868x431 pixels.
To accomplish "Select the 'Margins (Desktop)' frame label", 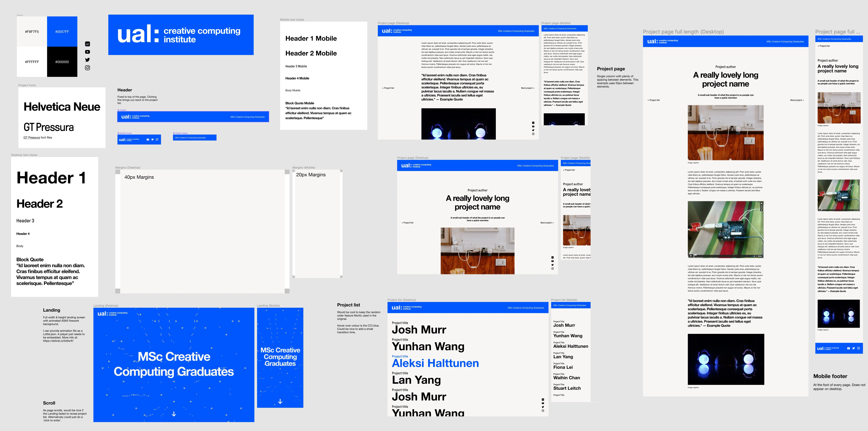I will (128, 167).
